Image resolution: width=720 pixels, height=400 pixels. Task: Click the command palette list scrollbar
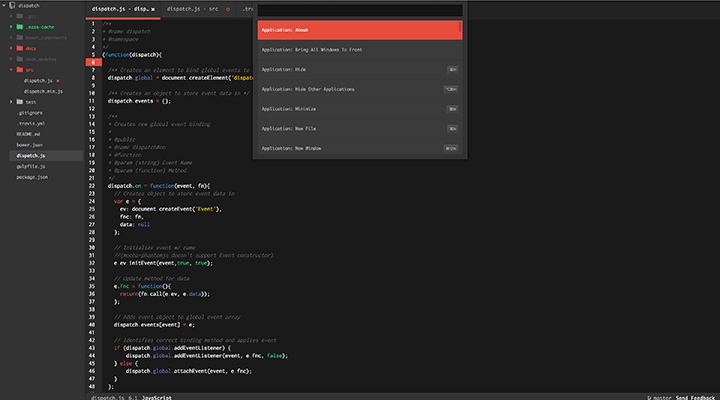coord(460,27)
